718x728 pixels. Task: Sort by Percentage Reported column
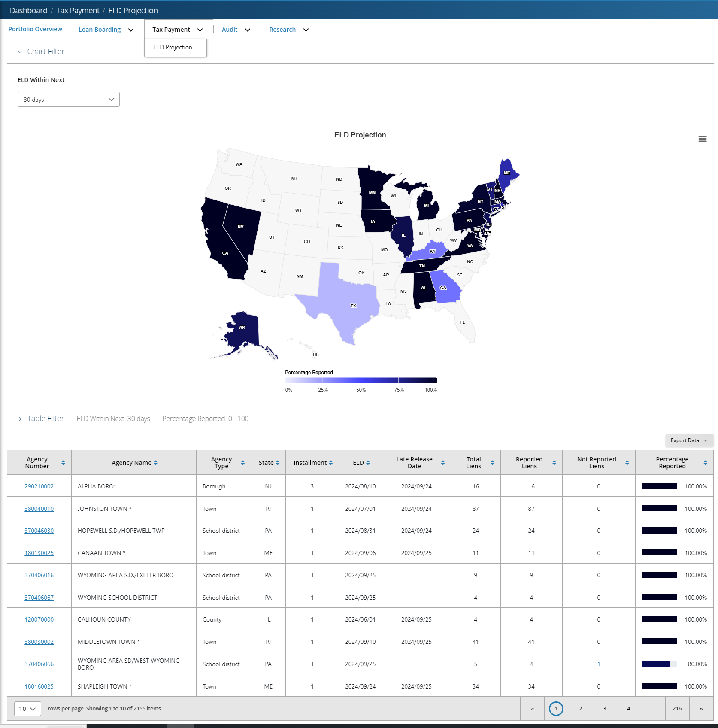(705, 462)
